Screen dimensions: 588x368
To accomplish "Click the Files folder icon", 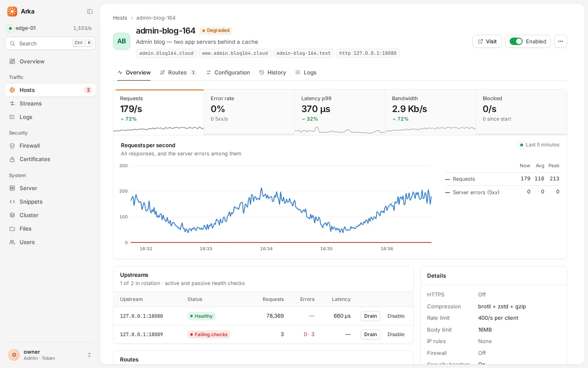I will click(x=12, y=229).
